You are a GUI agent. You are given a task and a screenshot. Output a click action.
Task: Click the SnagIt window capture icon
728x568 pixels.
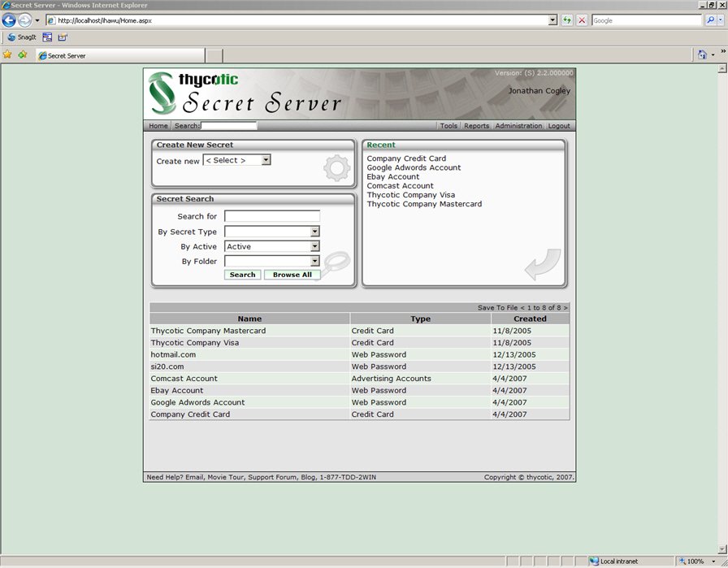point(47,37)
